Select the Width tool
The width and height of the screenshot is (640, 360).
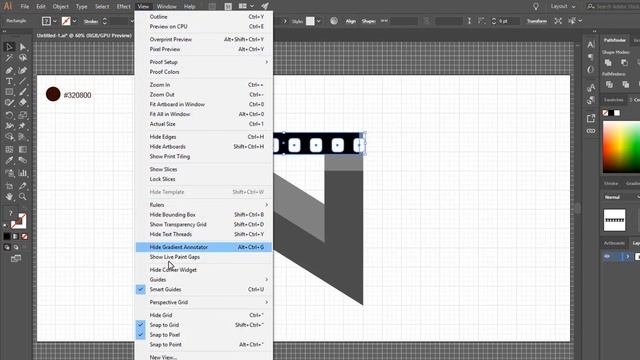point(9,126)
